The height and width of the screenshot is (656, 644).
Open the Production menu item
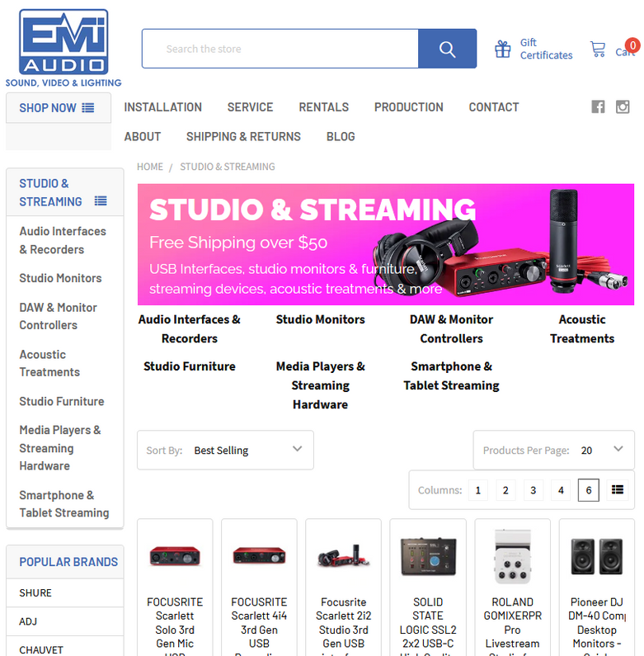tap(408, 107)
